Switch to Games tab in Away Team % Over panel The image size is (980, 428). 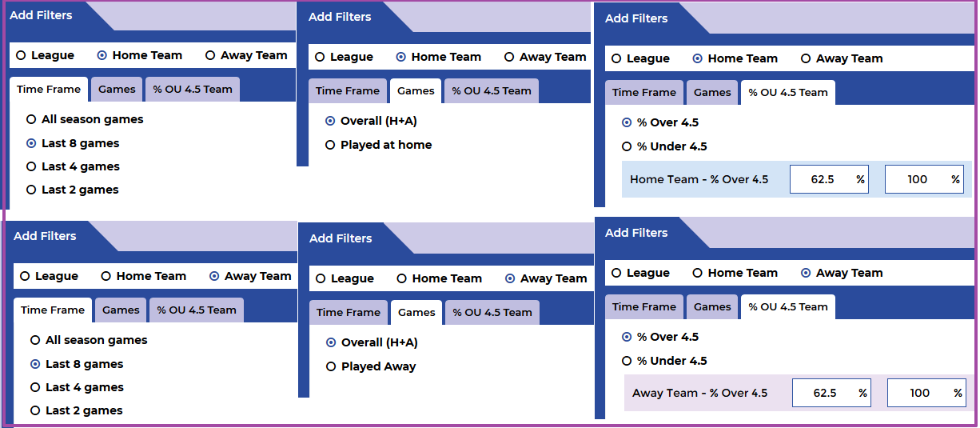coord(712,307)
